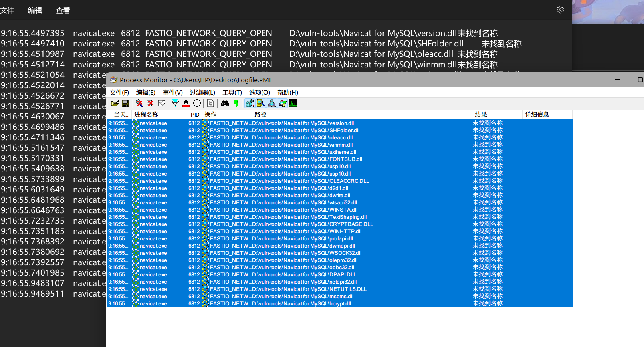
Task: Click the 当天... time column header
Action: point(119,115)
